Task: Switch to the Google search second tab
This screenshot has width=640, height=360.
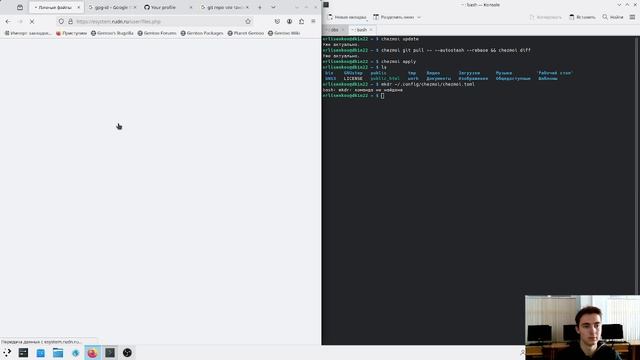Action: [111, 7]
